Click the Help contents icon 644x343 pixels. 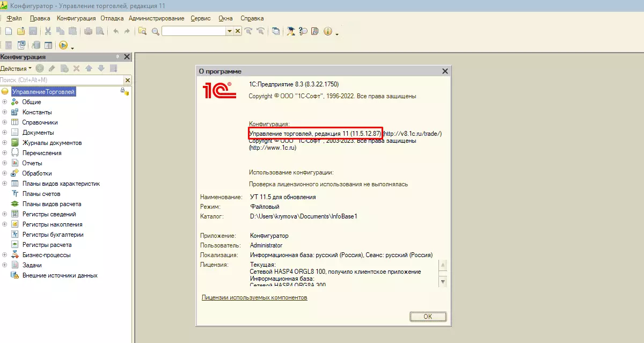(315, 31)
